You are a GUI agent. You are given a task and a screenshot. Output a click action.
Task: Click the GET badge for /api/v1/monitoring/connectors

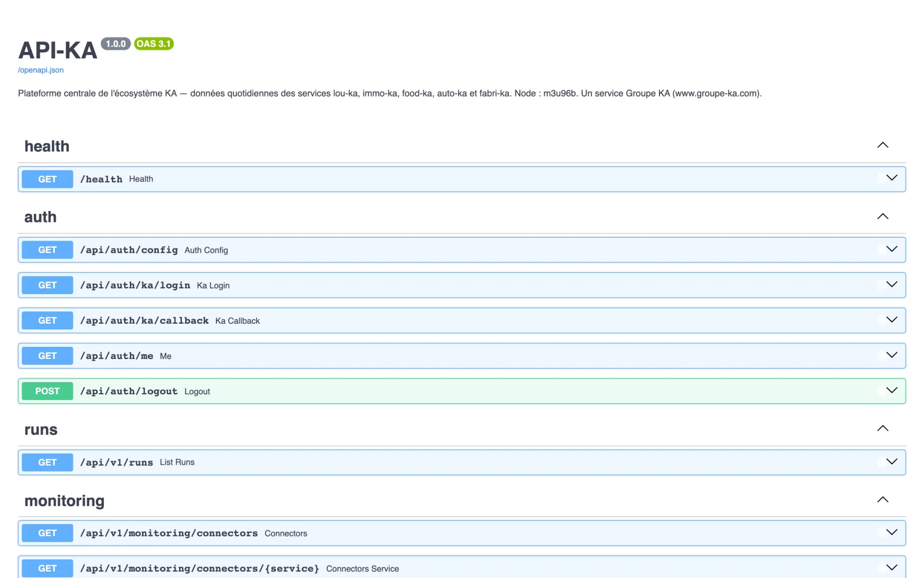[47, 533]
